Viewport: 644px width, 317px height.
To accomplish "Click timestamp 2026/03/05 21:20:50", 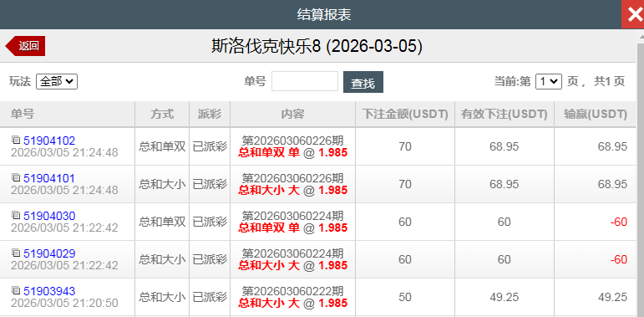I will coord(64,303).
